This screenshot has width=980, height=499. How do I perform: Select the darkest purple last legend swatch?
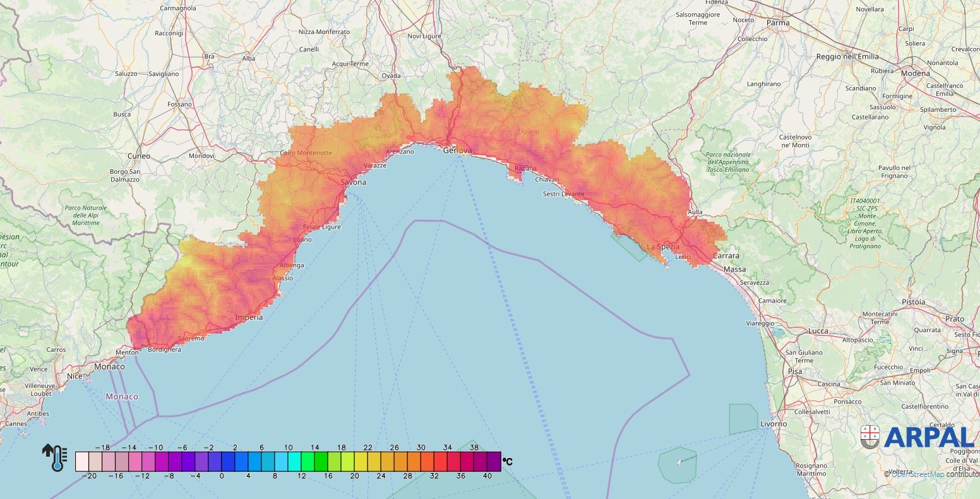pyautogui.click(x=494, y=462)
